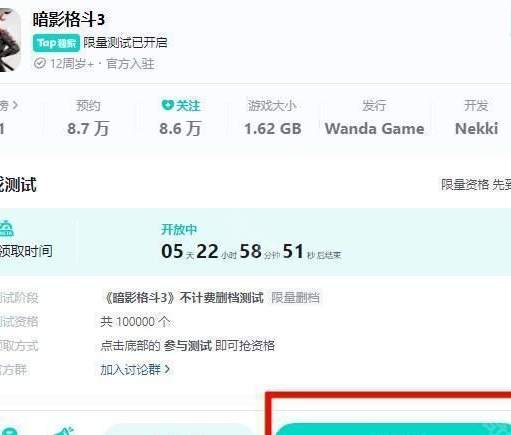The width and height of the screenshot is (511, 435).
Task: Click the beta test icon beside 领取时间
Action: pos(6,228)
